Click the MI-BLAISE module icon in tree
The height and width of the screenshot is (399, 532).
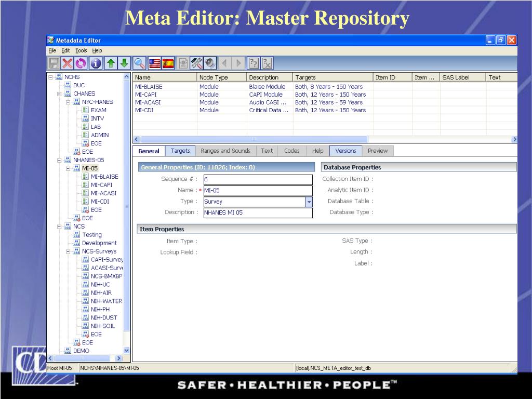[x=85, y=177]
